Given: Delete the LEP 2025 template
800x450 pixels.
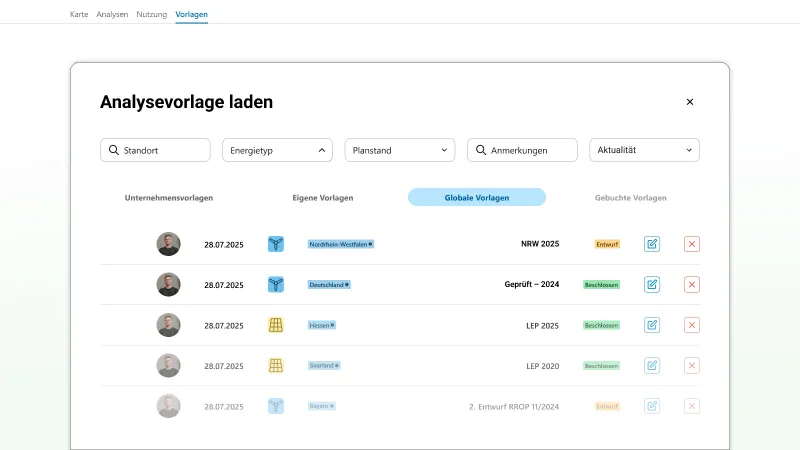Looking at the screenshot, I should click(692, 325).
